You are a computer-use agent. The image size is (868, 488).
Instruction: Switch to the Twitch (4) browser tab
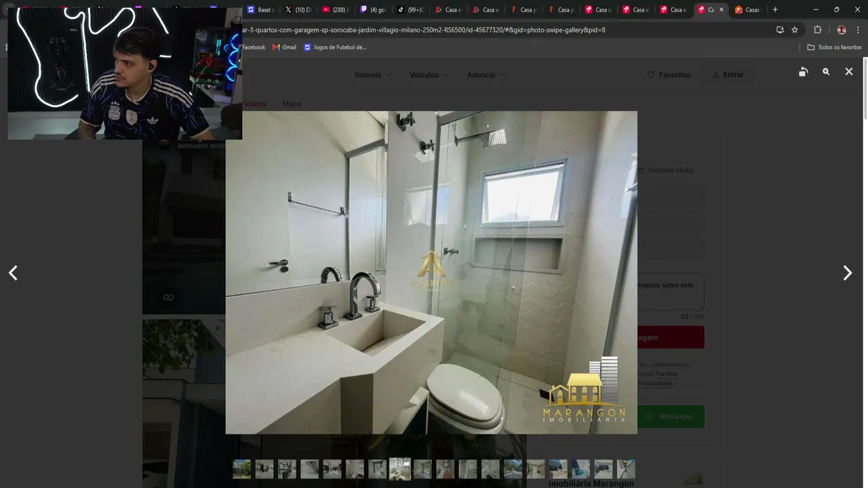[x=373, y=9]
